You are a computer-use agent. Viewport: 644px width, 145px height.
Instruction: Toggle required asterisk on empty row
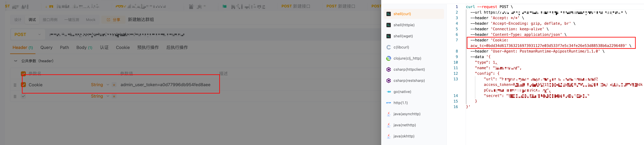(x=114, y=96)
